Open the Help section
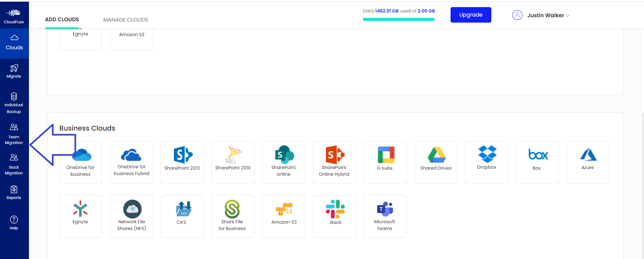Viewport: 644px width, 259px height. click(14, 223)
